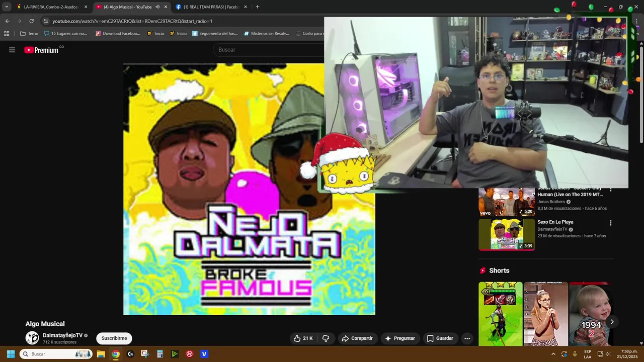
Task: Open the DalmatayñejoTV channel name link
Action: 62,335
